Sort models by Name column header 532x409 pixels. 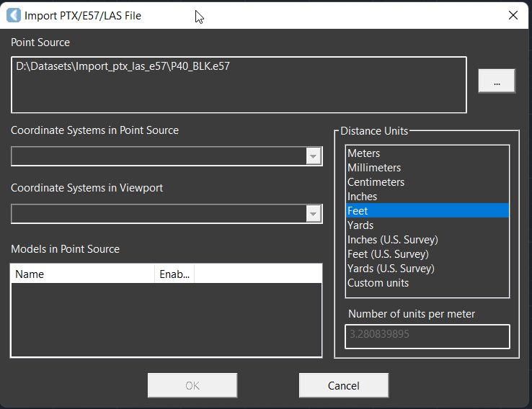[82, 274]
